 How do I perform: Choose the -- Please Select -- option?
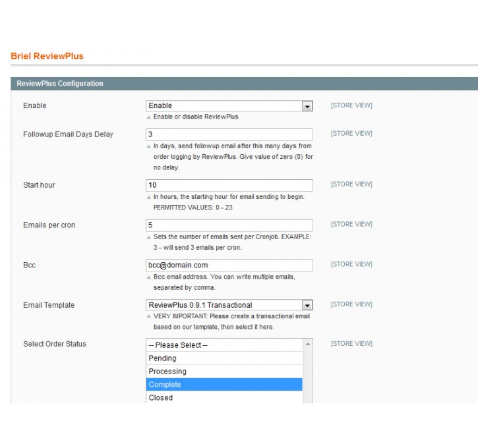pyautogui.click(x=224, y=345)
